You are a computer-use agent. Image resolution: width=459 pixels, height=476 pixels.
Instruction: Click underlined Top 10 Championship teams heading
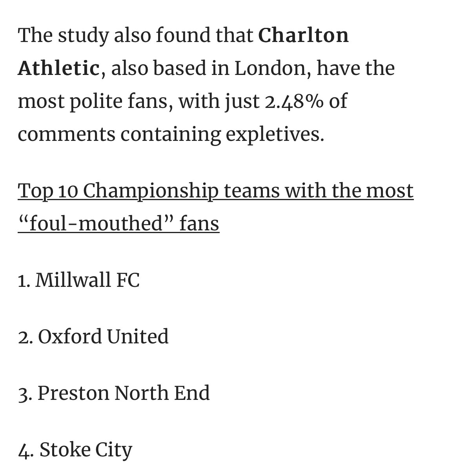coord(215,191)
